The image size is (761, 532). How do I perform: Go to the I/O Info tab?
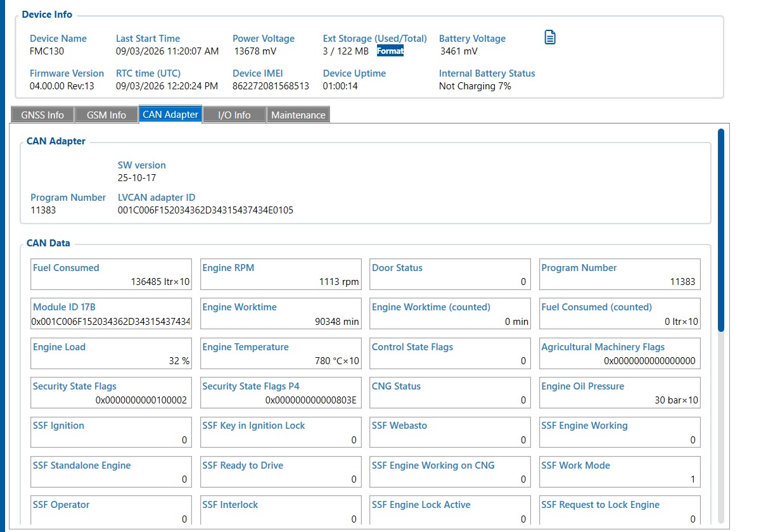(234, 115)
